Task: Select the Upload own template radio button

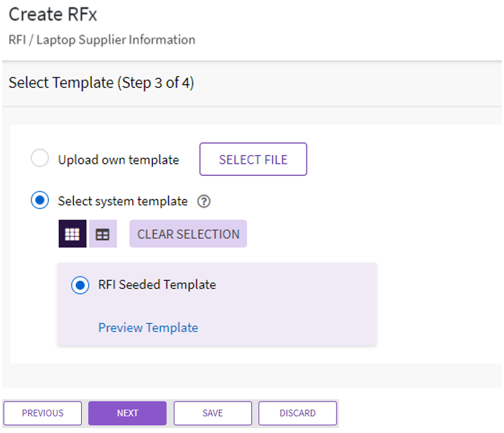Action: [39, 159]
